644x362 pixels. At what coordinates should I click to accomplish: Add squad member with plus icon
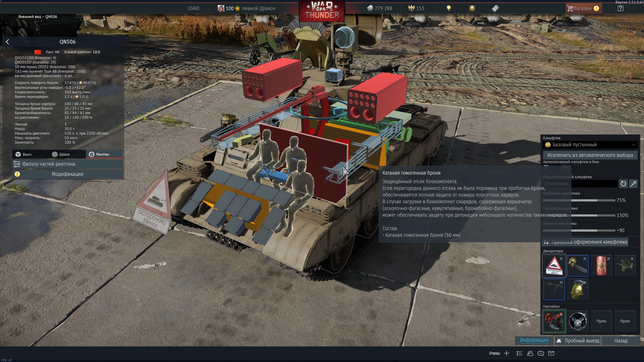(506, 353)
